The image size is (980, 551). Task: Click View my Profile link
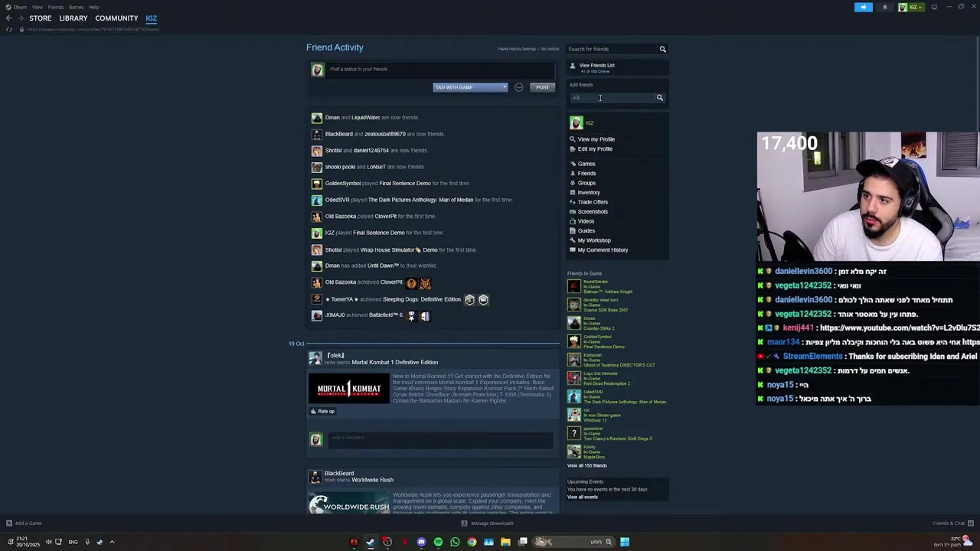click(x=596, y=139)
